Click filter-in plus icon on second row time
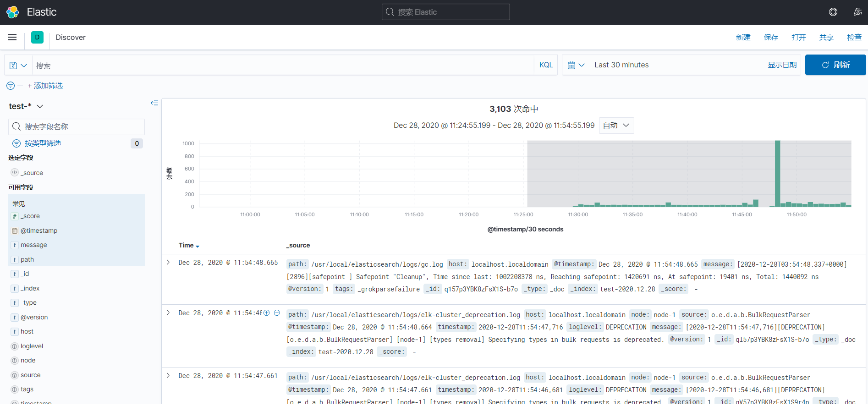This screenshot has width=868, height=406. pyautogui.click(x=267, y=313)
